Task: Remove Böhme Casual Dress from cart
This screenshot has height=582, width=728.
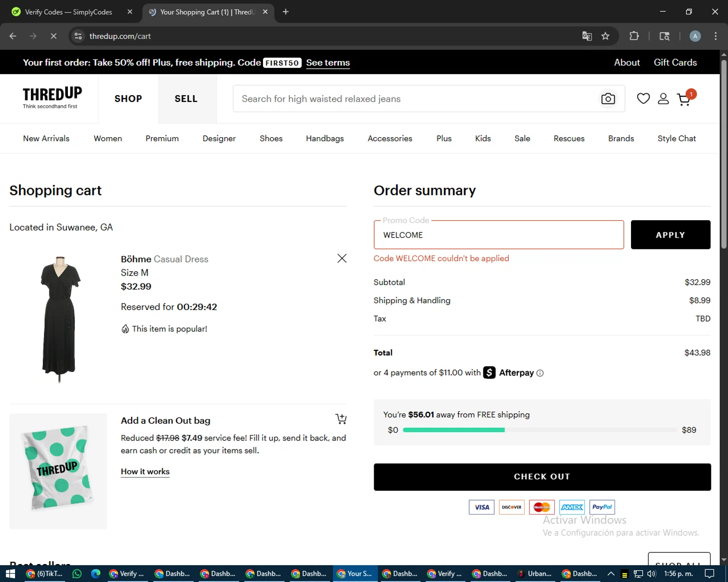Action: click(342, 259)
